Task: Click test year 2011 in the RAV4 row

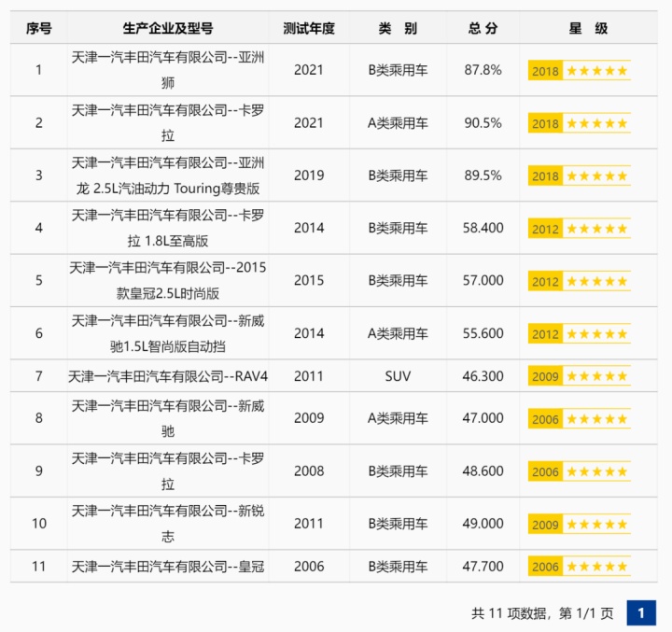Action: click(309, 376)
